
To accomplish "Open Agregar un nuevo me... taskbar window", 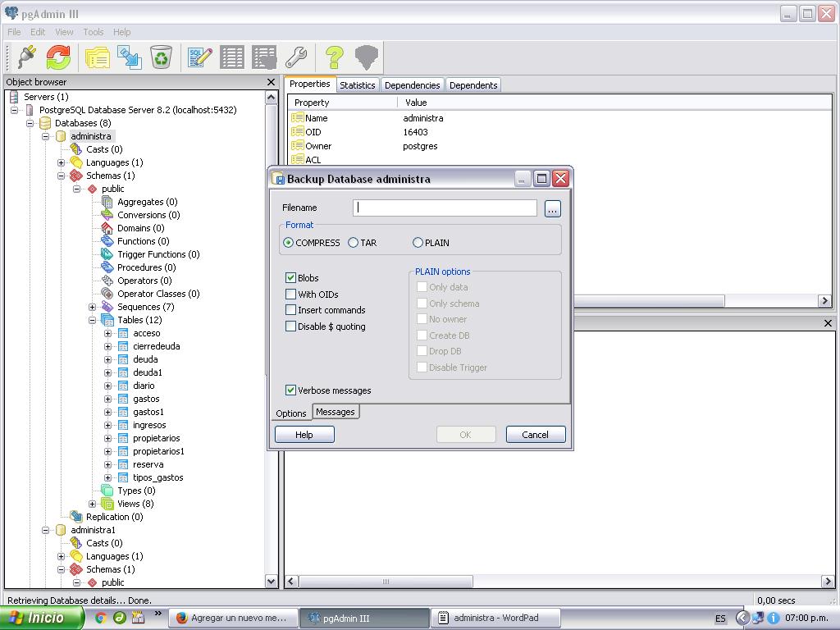I will [233, 618].
